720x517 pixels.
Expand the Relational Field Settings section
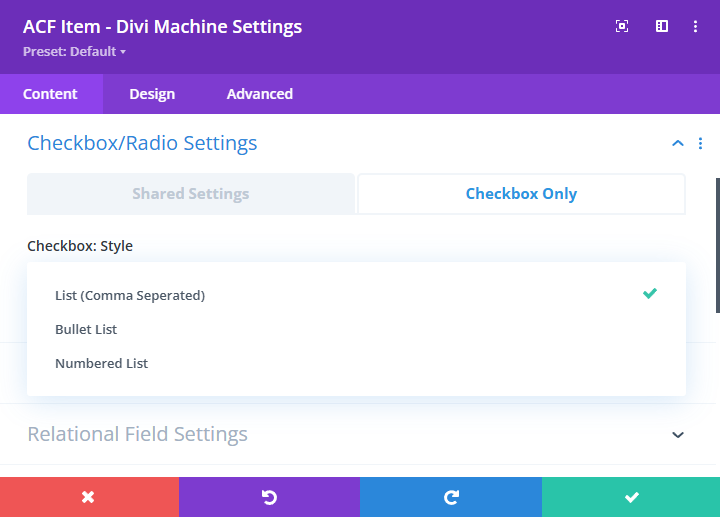(x=678, y=434)
